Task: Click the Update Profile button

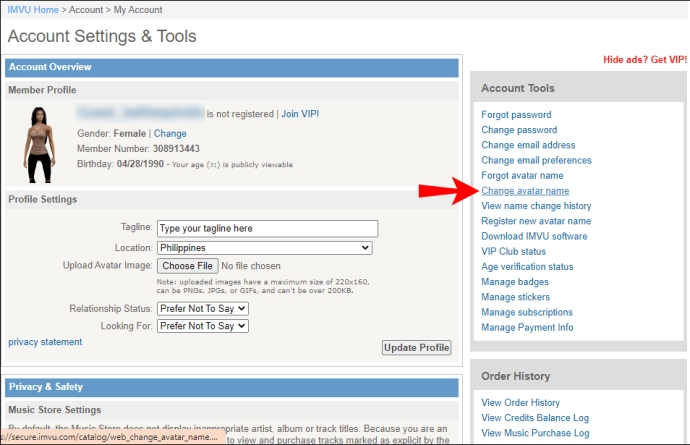Action: coord(416,348)
